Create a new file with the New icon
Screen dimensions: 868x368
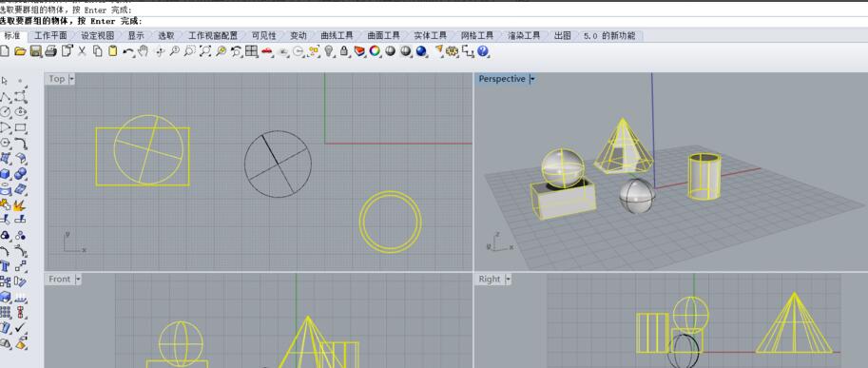pyautogui.click(x=5, y=51)
